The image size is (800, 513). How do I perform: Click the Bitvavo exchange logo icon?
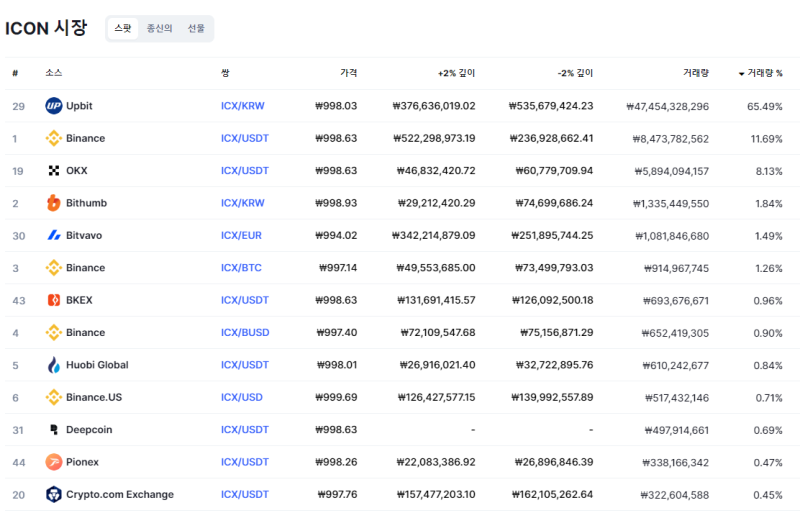(54, 235)
